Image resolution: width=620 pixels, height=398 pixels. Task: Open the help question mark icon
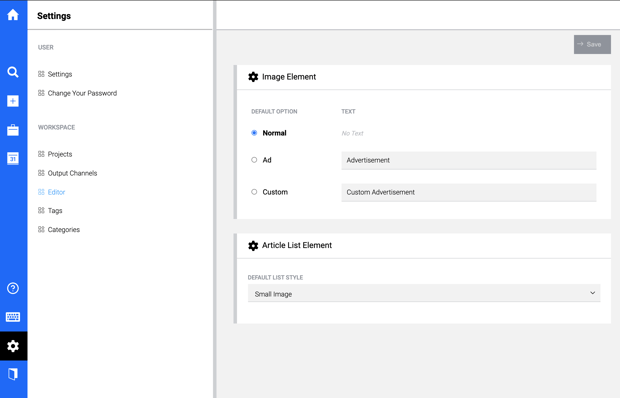pyautogui.click(x=13, y=288)
